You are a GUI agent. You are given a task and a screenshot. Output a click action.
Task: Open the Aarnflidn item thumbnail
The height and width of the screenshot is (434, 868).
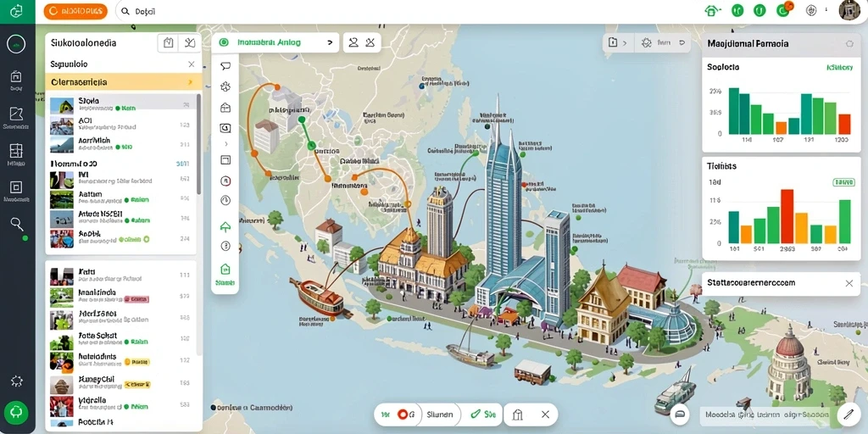click(x=61, y=144)
